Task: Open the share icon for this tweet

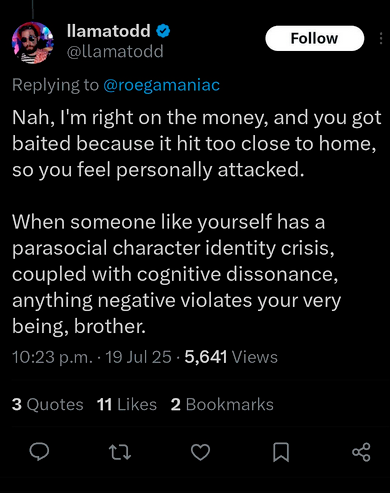Action: pos(361,452)
